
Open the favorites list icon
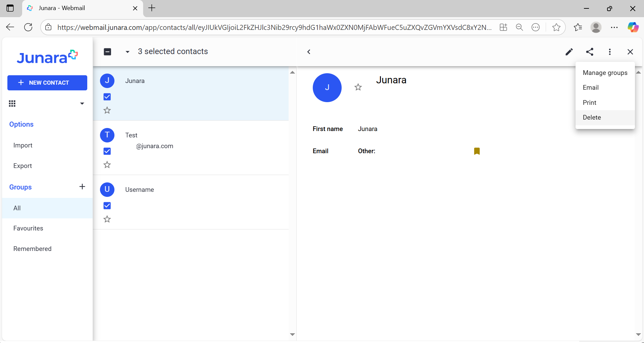(x=578, y=27)
